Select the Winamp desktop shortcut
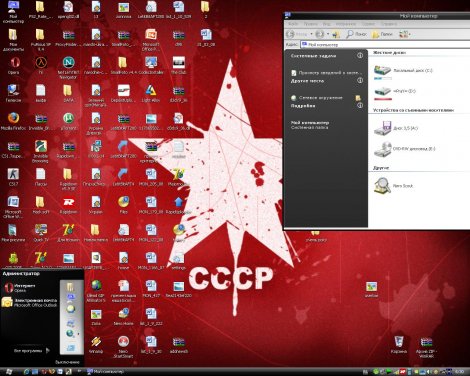 click(x=96, y=344)
